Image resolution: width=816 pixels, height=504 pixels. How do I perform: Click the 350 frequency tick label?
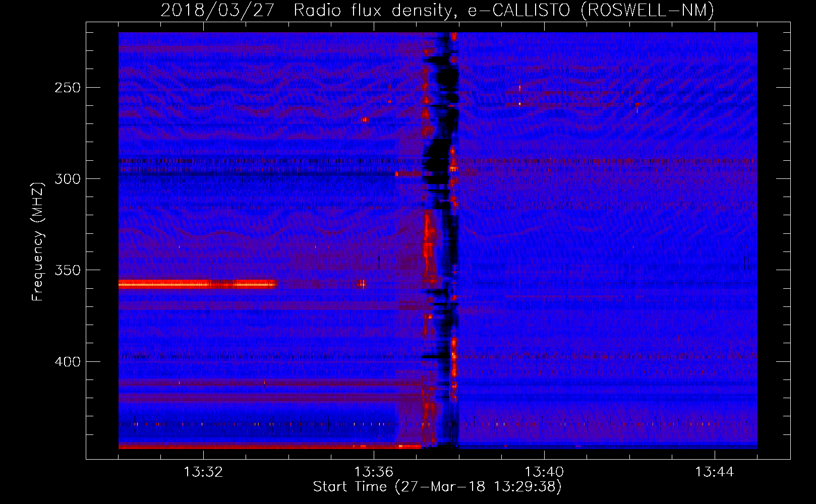(68, 270)
